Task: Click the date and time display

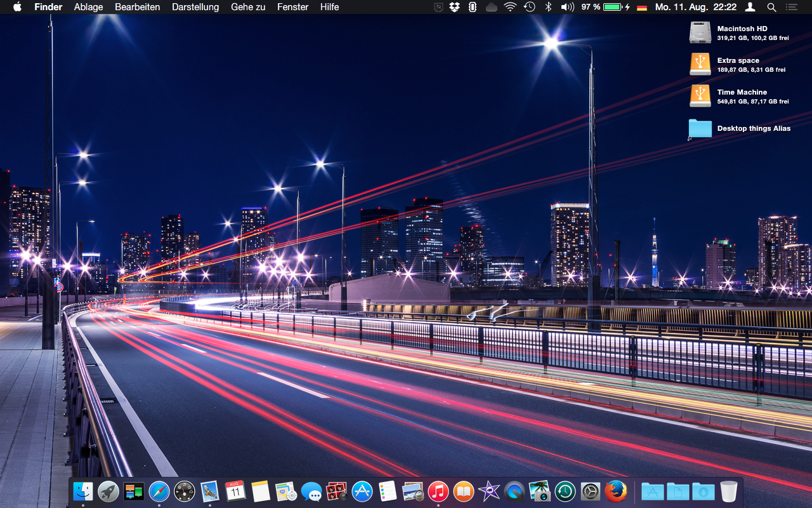Action: pos(696,7)
